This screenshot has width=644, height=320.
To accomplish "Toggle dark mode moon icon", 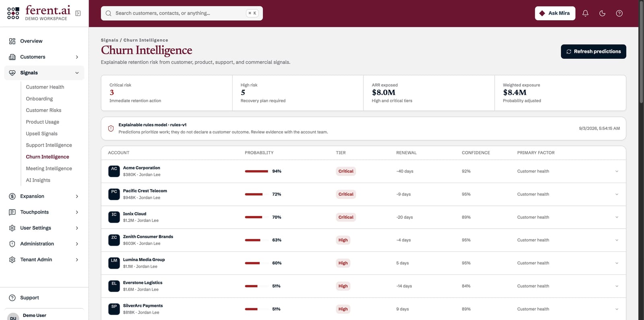I will tap(602, 13).
